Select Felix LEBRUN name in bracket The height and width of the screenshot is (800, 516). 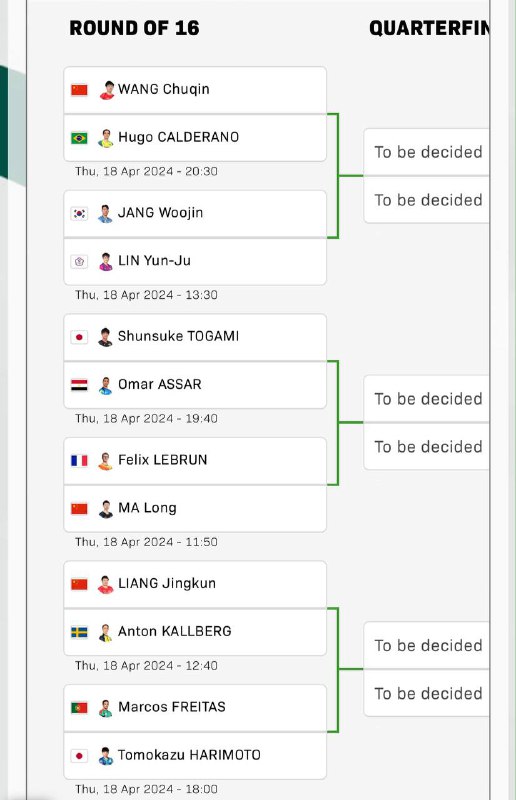point(163,460)
